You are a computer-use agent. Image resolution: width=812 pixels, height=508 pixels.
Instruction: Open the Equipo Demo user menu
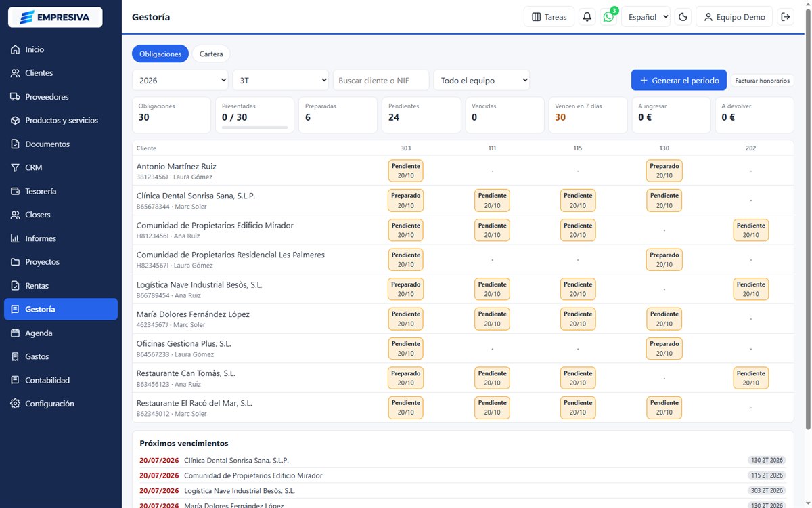coord(734,17)
